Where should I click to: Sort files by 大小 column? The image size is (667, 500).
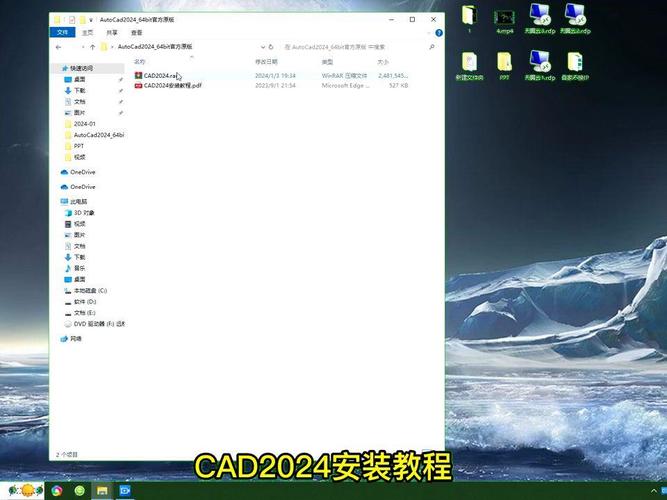tap(383, 62)
